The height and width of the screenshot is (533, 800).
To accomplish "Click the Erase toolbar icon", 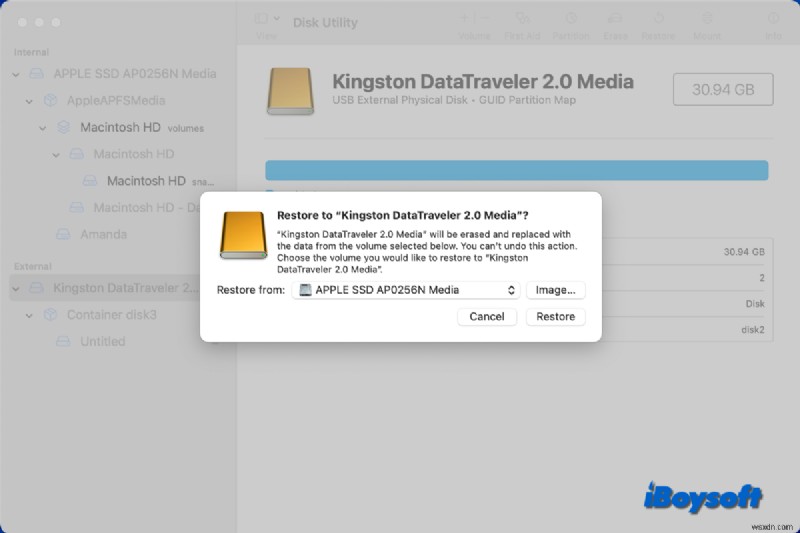I will click(615, 19).
